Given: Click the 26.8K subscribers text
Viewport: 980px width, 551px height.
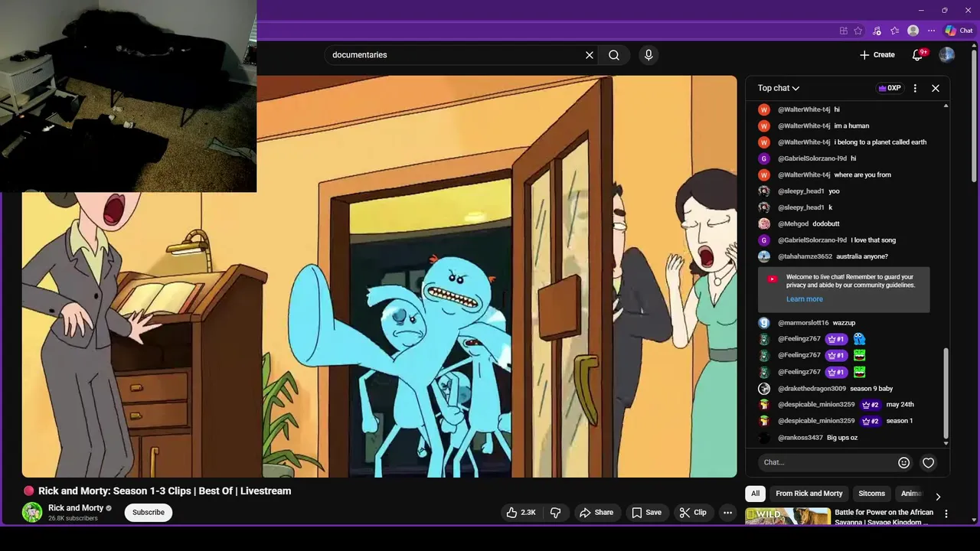Looking at the screenshot, I should click(73, 519).
